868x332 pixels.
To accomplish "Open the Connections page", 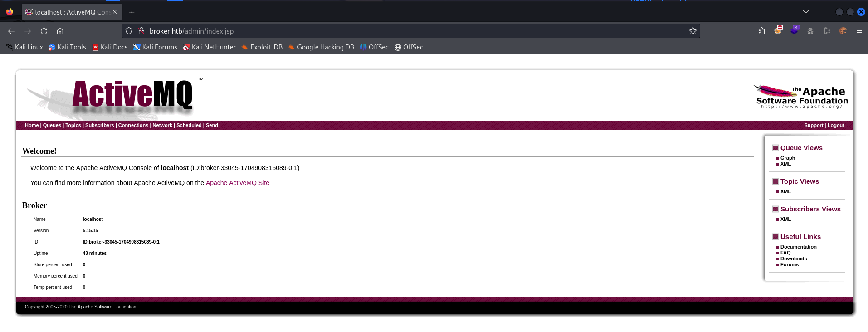I will [x=133, y=125].
